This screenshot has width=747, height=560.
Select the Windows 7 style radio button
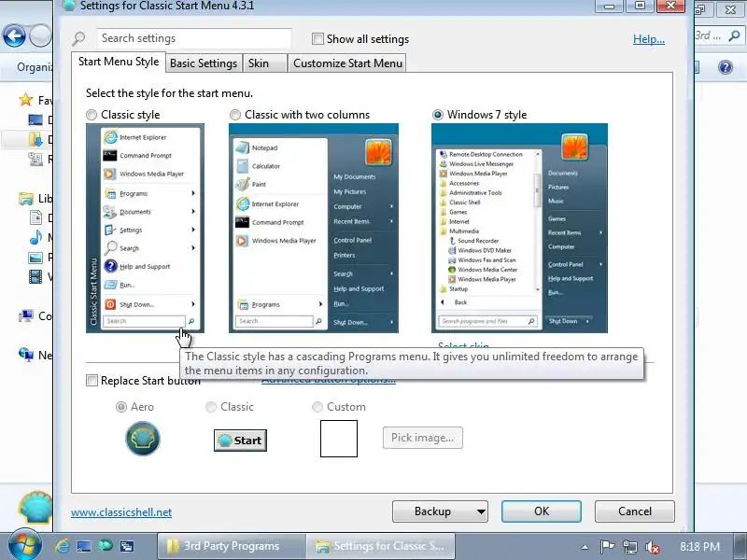click(x=437, y=115)
